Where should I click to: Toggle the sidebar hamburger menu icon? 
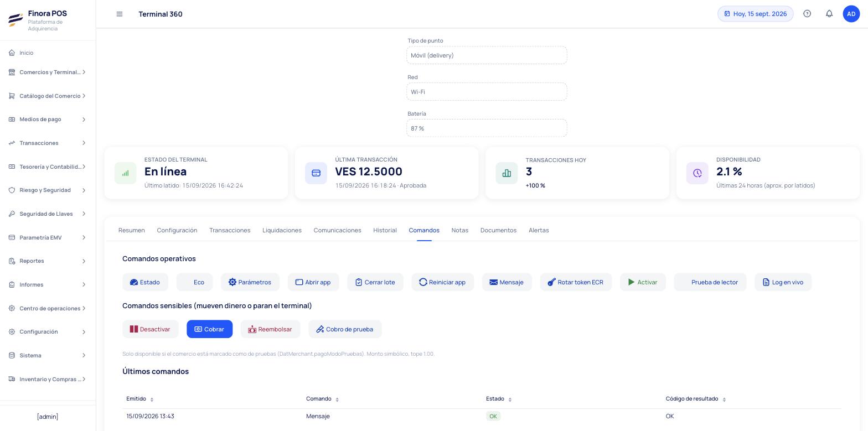click(120, 14)
